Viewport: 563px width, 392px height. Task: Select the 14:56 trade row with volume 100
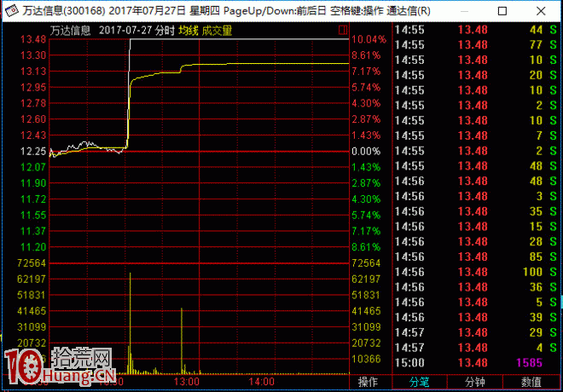click(476, 272)
